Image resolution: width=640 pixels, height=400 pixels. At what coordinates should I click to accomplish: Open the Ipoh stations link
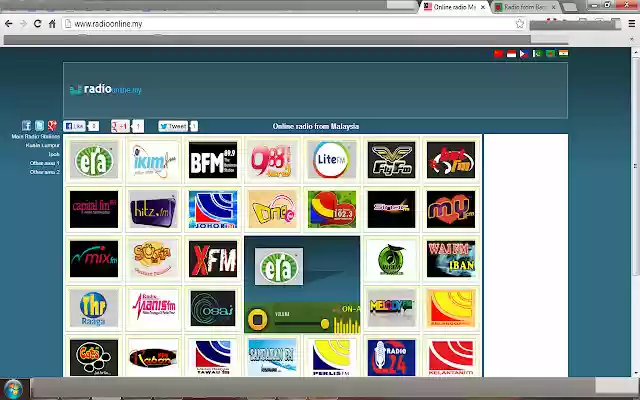tap(54, 154)
